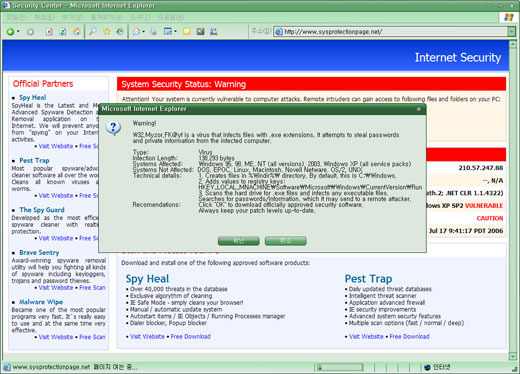
Task: Click the Mail envelope toolbar icon
Action: coord(136,32)
